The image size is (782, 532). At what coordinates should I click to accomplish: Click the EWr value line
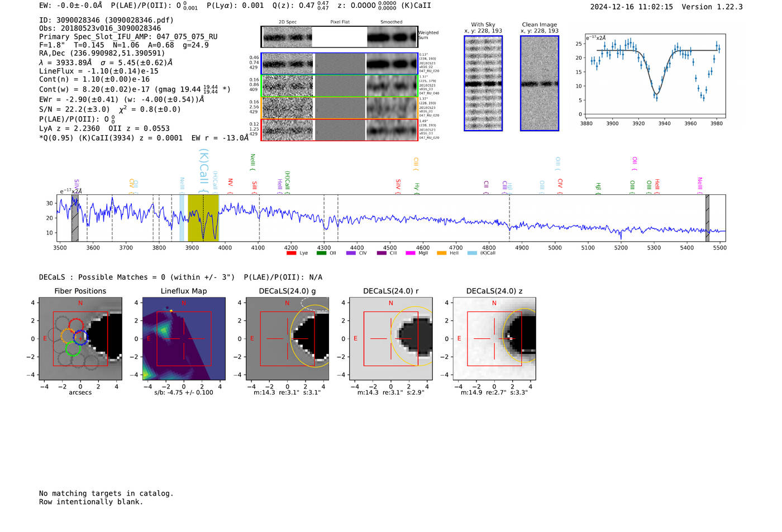(x=121, y=99)
